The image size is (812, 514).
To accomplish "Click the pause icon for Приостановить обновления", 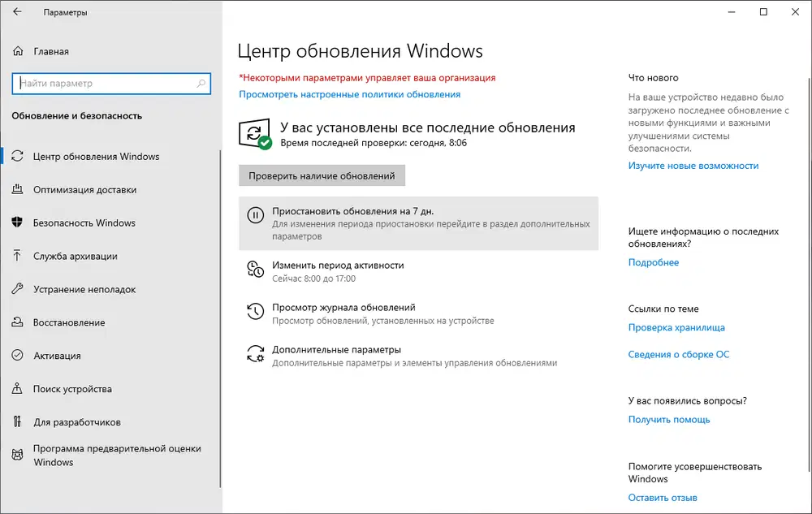I will pos(256,215).
